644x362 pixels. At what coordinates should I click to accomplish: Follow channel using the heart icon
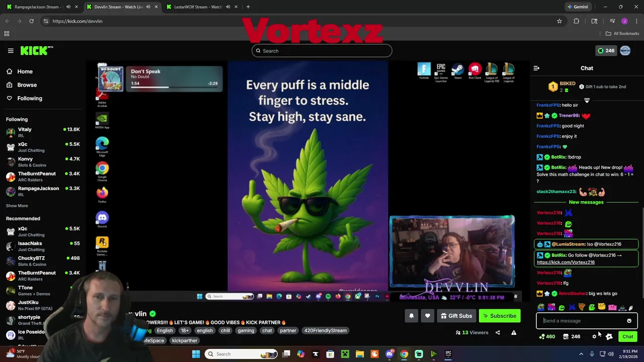tap(428, 316)
